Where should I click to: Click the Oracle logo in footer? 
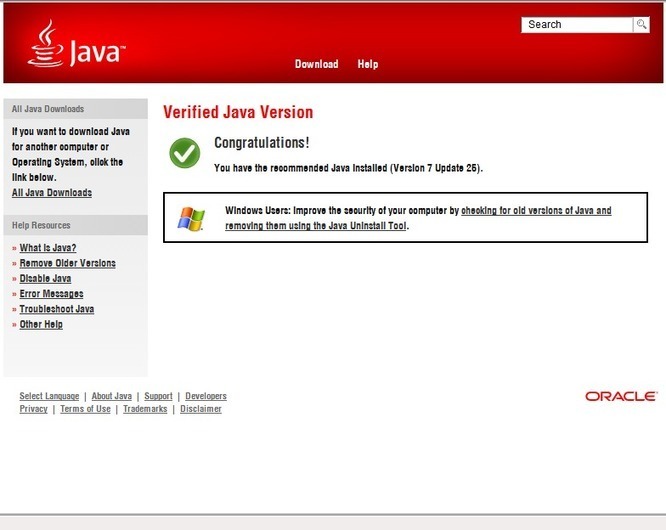coord(621,396)
